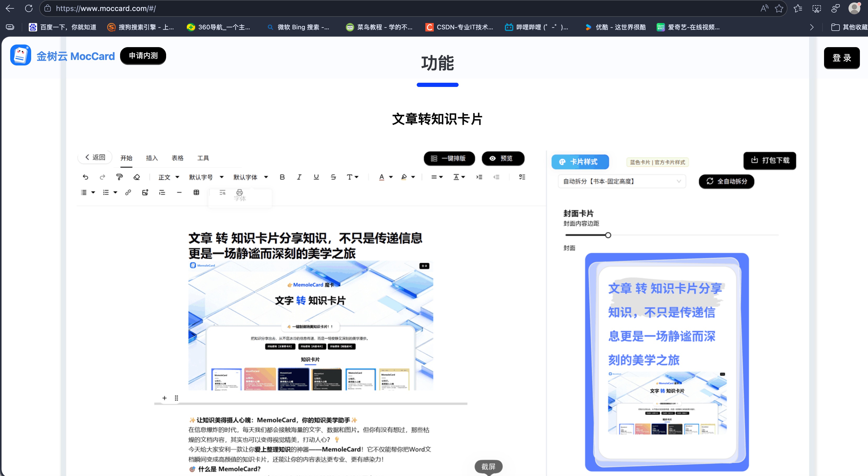Click the 金树云 MocCard logo

63,55
